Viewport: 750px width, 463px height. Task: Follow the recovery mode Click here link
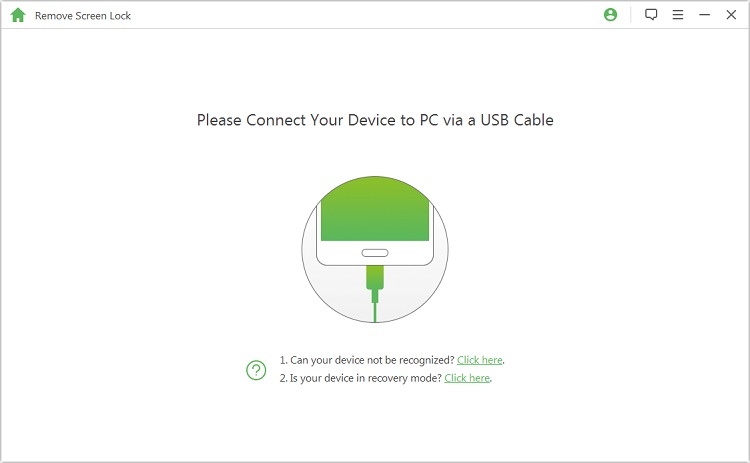click(467, 378)
